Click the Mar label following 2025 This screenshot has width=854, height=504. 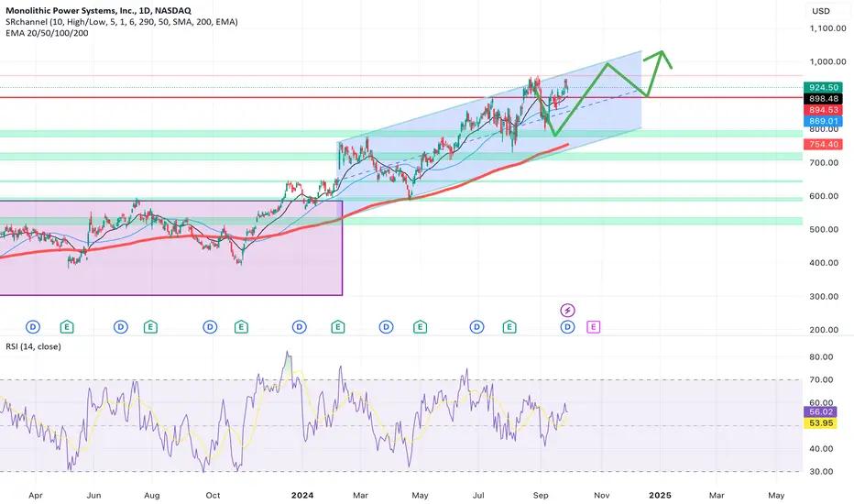pyautogui.click(x=717, y=495)
